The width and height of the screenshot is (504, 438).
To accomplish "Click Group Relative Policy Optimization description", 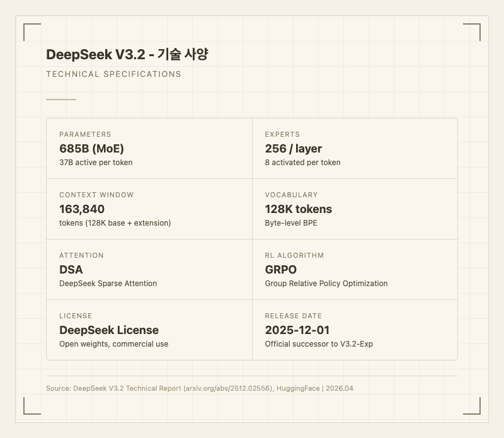I will coord(326,284).
